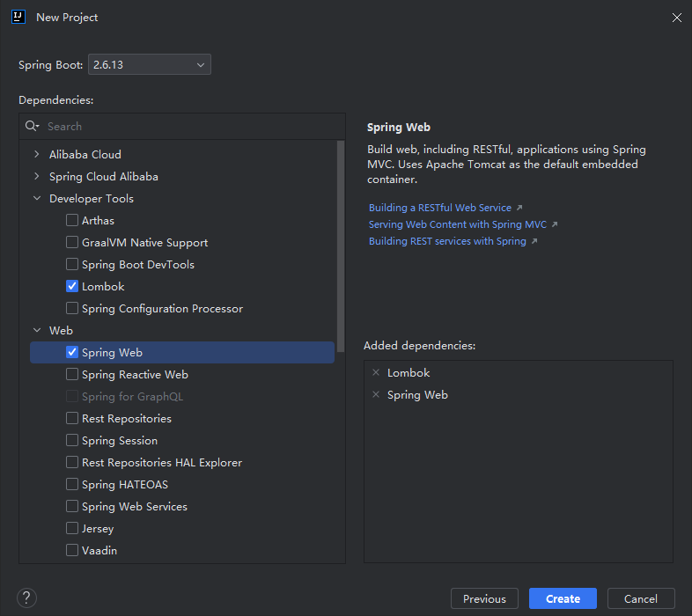Select Lombok in Added dependencies
The image size is (692, 616).
coord(409,373)
